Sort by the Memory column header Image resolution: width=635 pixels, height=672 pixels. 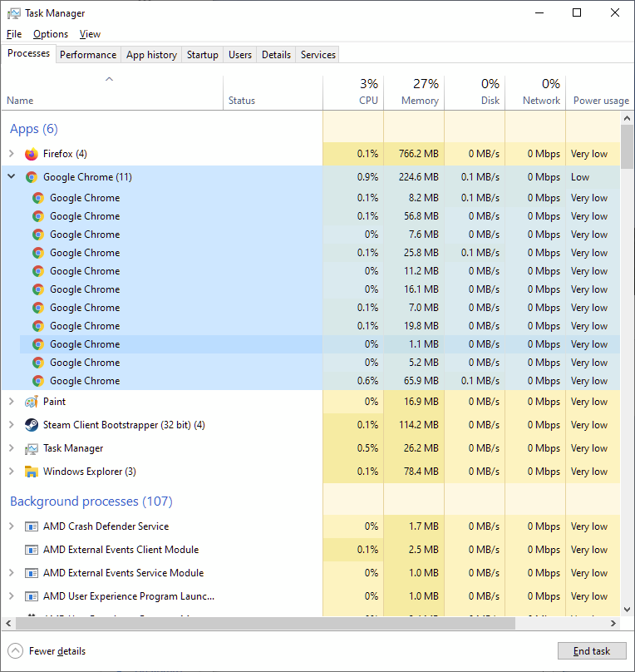[414, 93]
